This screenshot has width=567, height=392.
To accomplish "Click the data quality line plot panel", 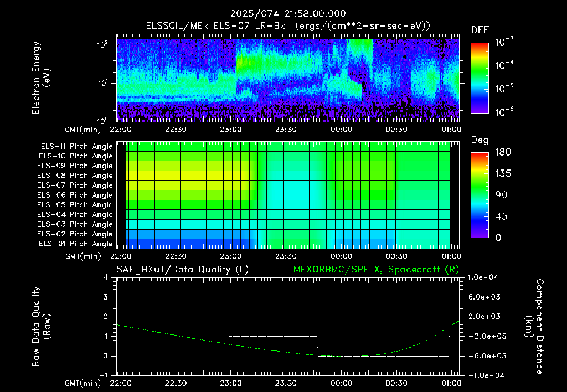I will tap(288, 327).
